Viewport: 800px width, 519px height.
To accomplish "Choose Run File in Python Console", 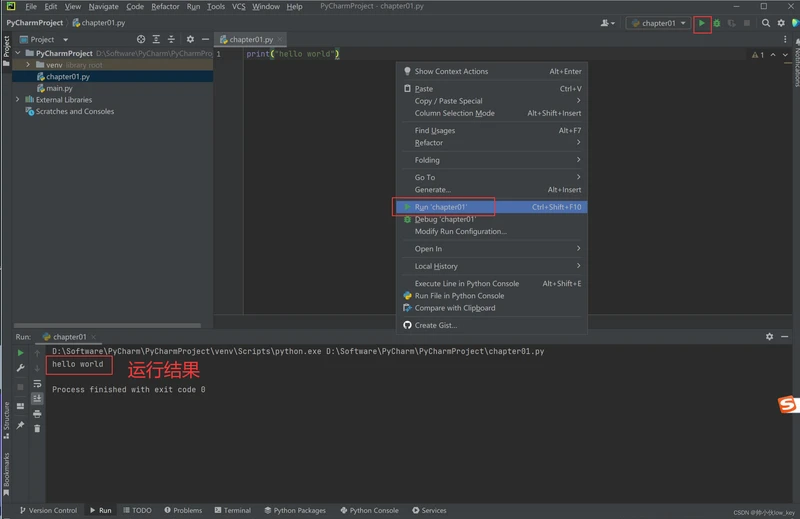I will (492, 295).
